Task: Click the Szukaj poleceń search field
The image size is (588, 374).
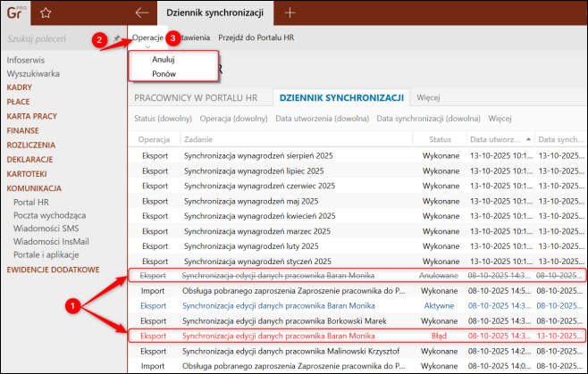Action: coord(49,39)
